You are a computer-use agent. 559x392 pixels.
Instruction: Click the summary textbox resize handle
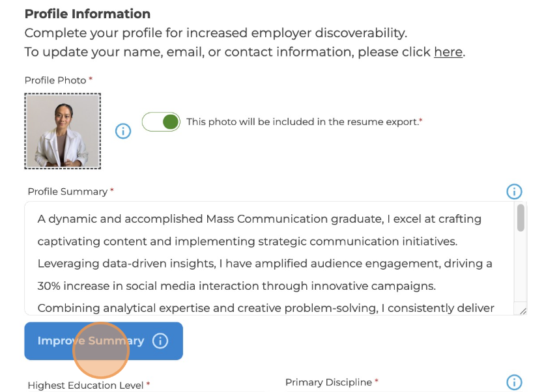click(522, 311)
